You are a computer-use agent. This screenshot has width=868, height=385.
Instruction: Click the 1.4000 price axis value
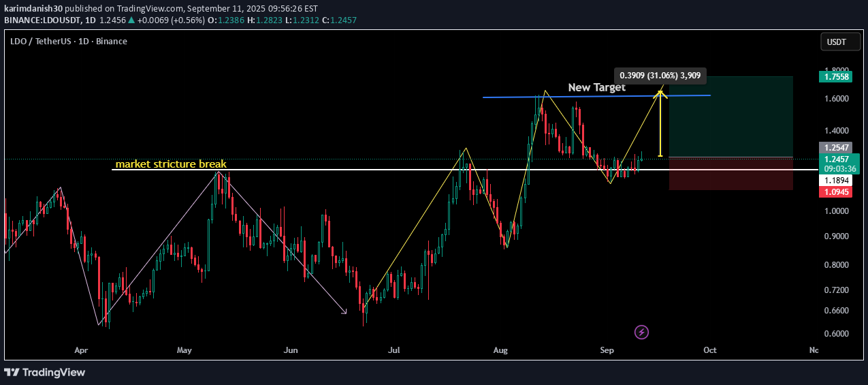click(837, 131)
